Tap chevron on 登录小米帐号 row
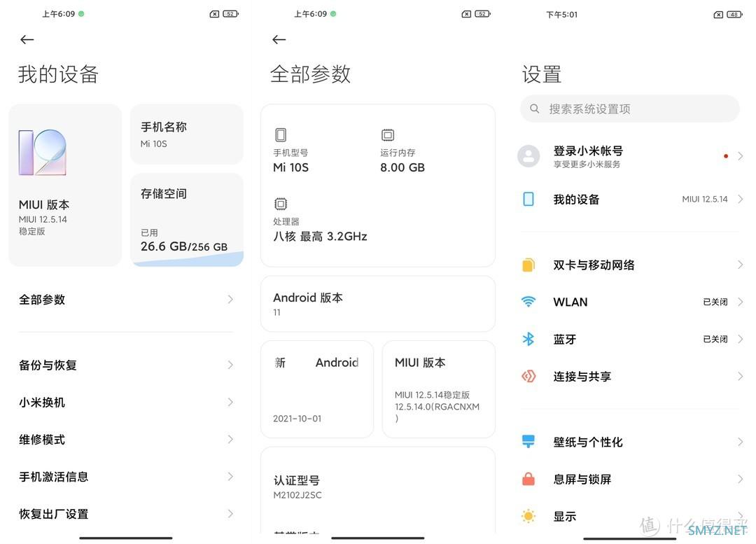Viewport: 756px width, 544px height. pos(740,155)
